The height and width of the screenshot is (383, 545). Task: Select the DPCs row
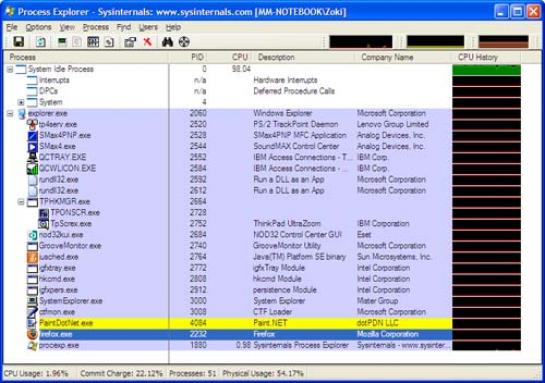tap(262, 91)
